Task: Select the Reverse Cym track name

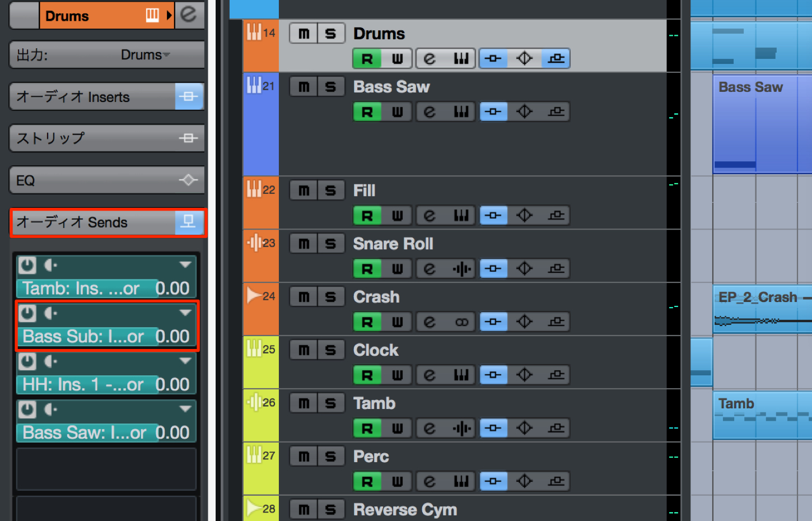Action: 405,510
